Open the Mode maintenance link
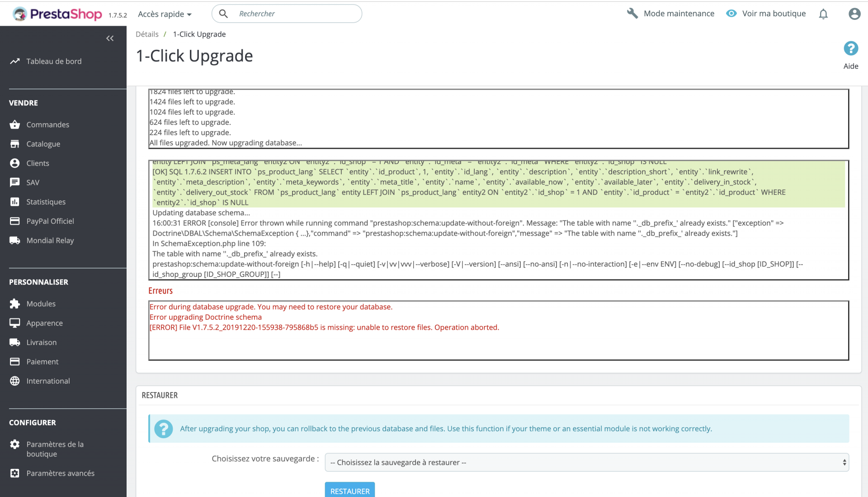Image resolution: width=868 pixels, height=497 pixels. (679, 14)
